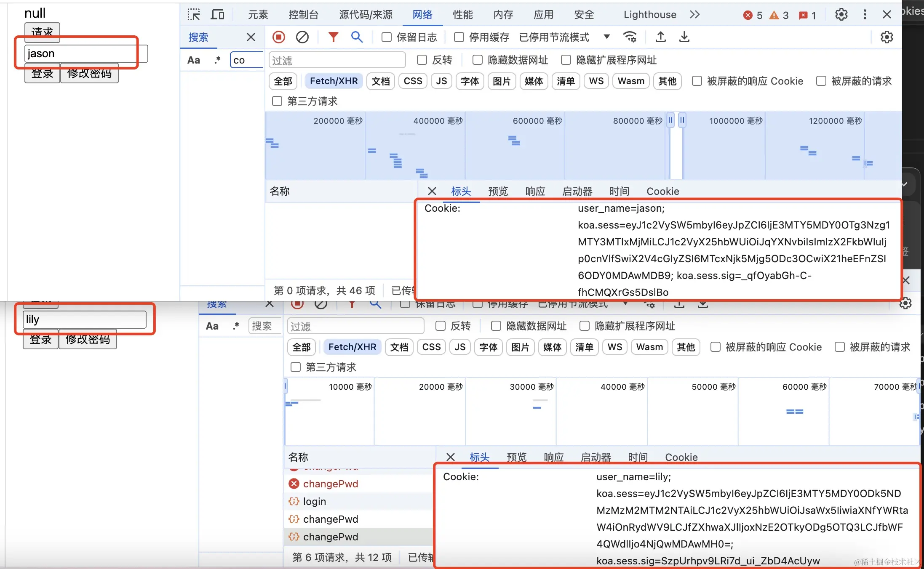Import HAR file with upload icon

point(660,37)
